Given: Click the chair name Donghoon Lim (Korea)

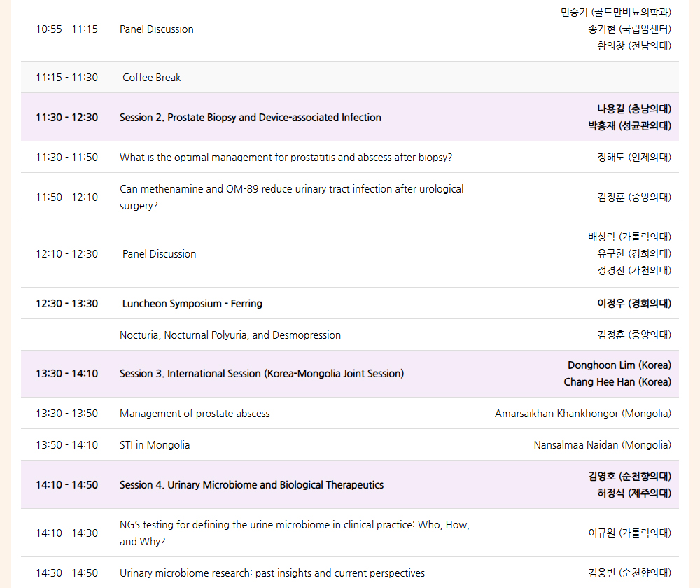Looking at the screenshot, I should pos(619,365).
